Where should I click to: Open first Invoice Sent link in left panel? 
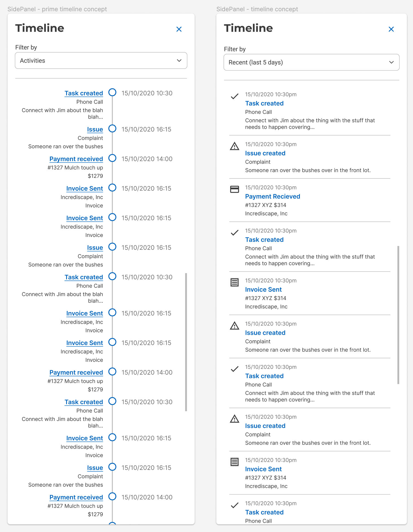tap(85, 189)
